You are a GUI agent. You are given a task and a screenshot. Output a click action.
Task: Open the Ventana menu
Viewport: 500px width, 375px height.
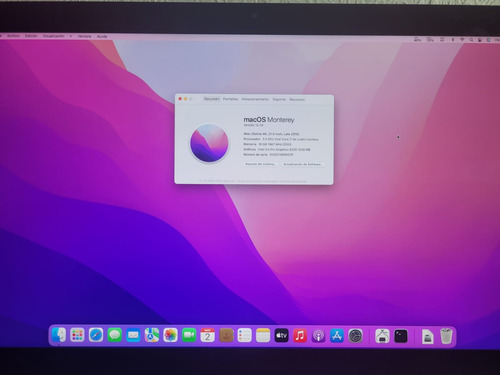pos(84,36)
